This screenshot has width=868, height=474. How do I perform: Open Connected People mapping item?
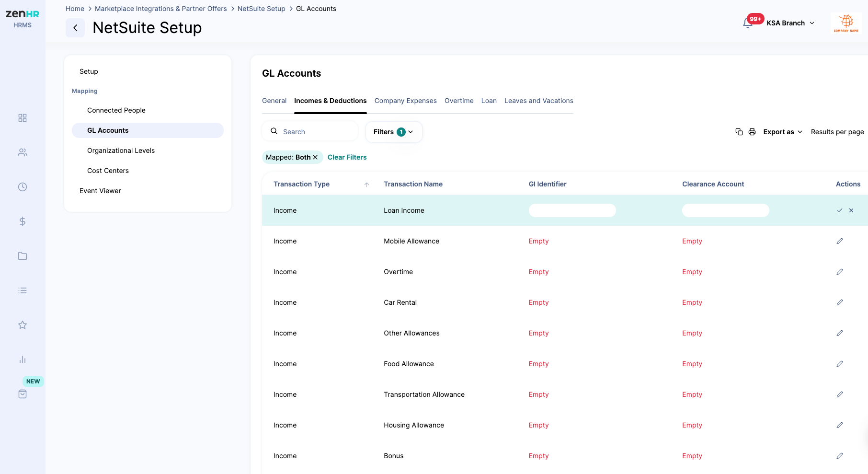point(116,110)
